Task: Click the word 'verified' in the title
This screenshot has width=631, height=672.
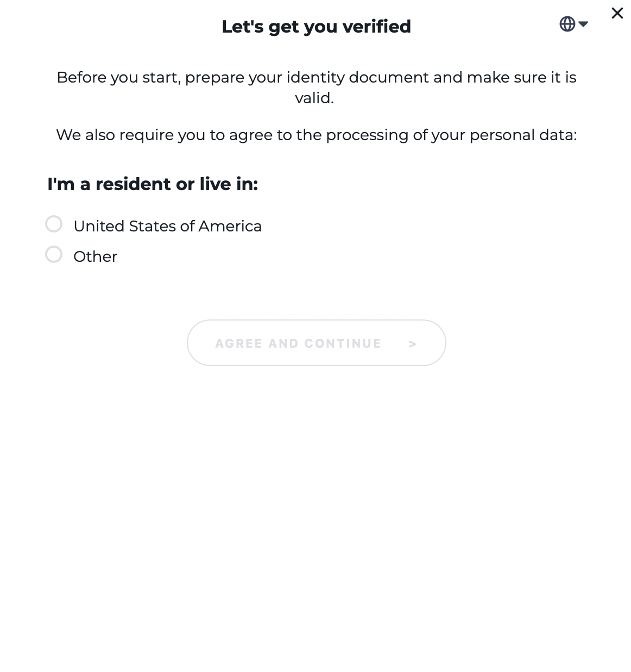Action: (376, 26)
